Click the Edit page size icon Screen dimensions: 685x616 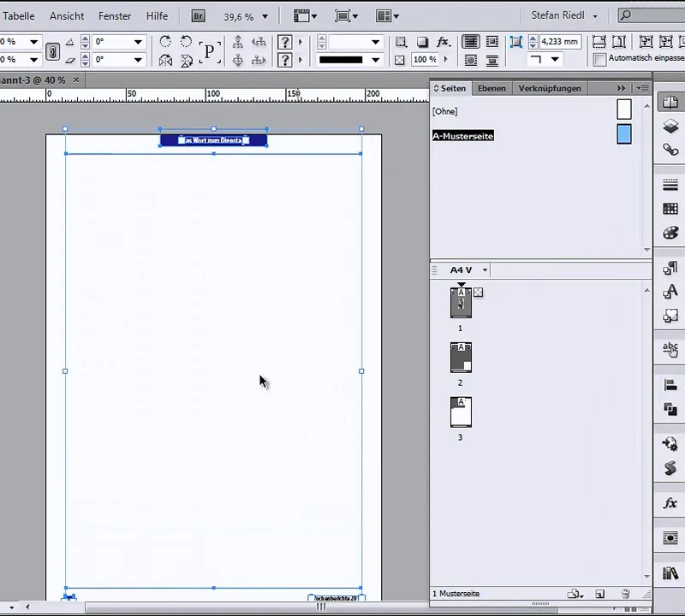point(575,594)
